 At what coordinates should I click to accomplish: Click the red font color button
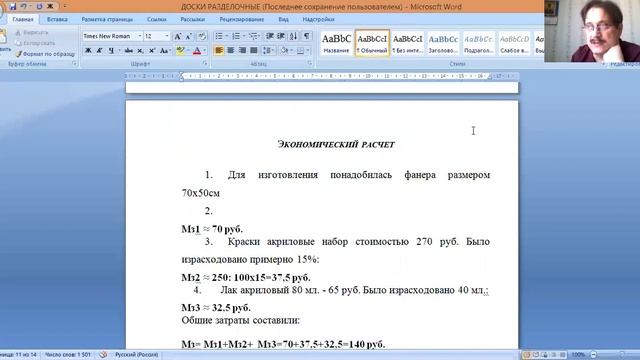197,51
